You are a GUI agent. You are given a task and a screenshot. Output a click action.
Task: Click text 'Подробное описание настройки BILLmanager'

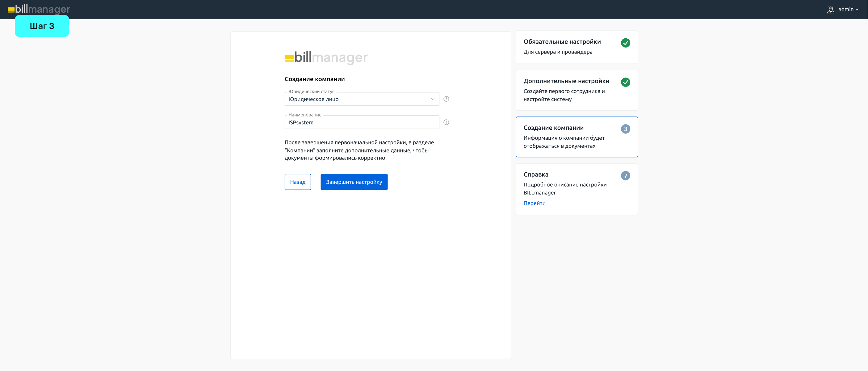click(565, 189)
